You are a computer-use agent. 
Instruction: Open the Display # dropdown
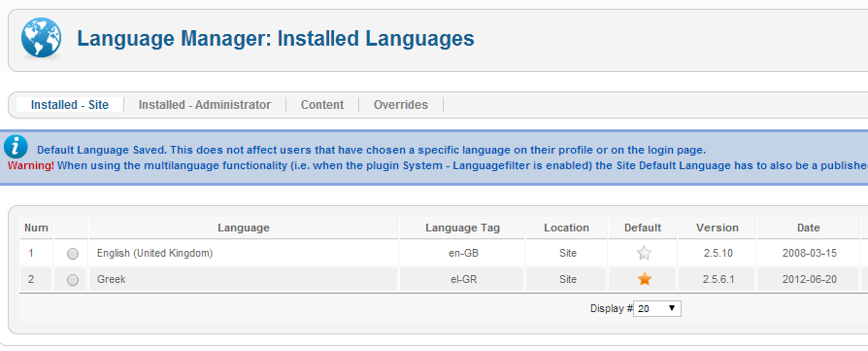657,309
